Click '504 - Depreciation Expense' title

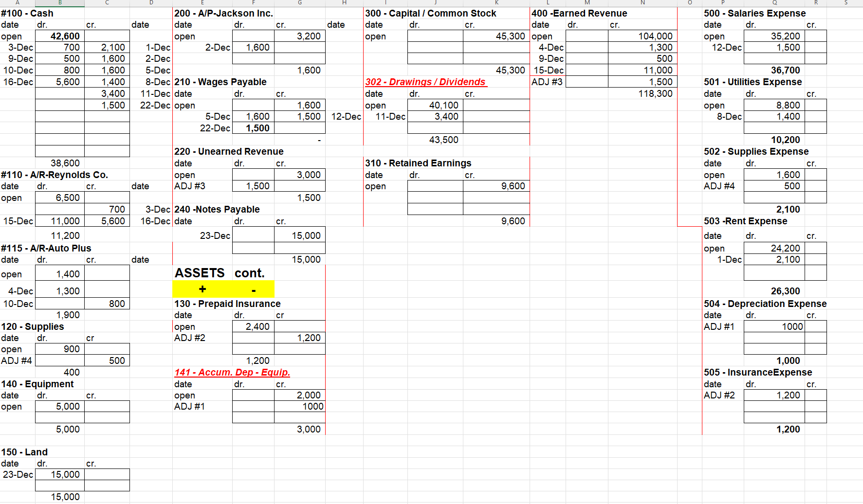(x=765, y=304)
